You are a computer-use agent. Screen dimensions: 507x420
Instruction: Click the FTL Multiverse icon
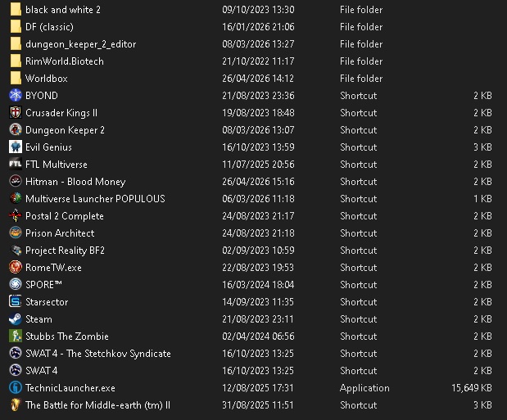(x=16, y=164)
